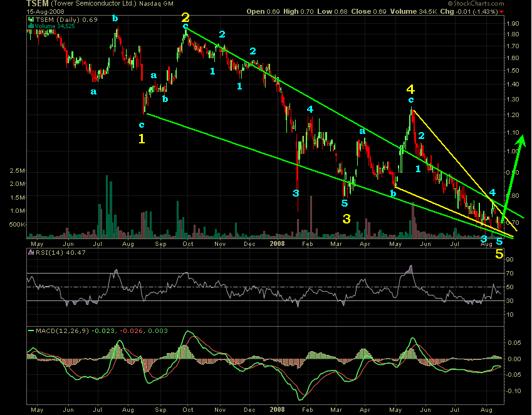The width and height of the screenshot is (532, 415).
Task: Click the 70 overbought level on the RSI axis
Action: coord(510,274)
